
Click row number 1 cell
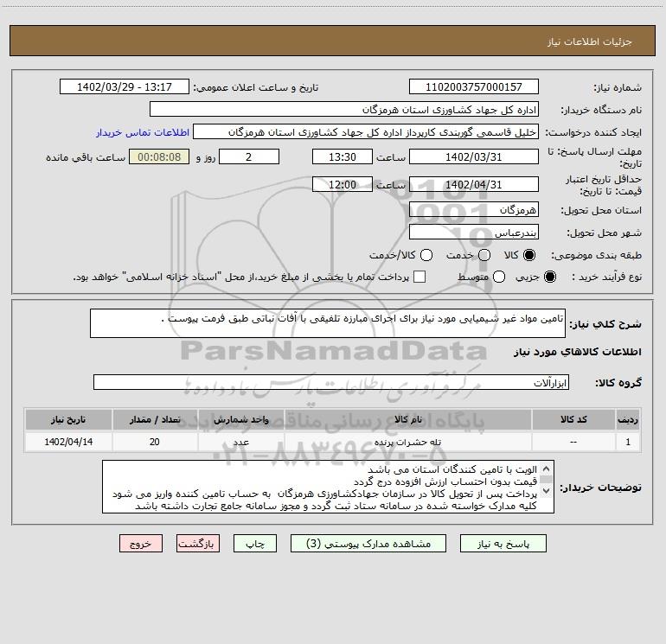[x=628, y=442]
